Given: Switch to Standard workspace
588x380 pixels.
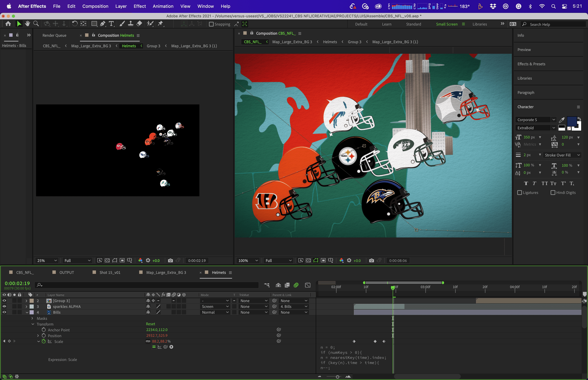Looking at the screenshot, I should [x=414, y=24].
